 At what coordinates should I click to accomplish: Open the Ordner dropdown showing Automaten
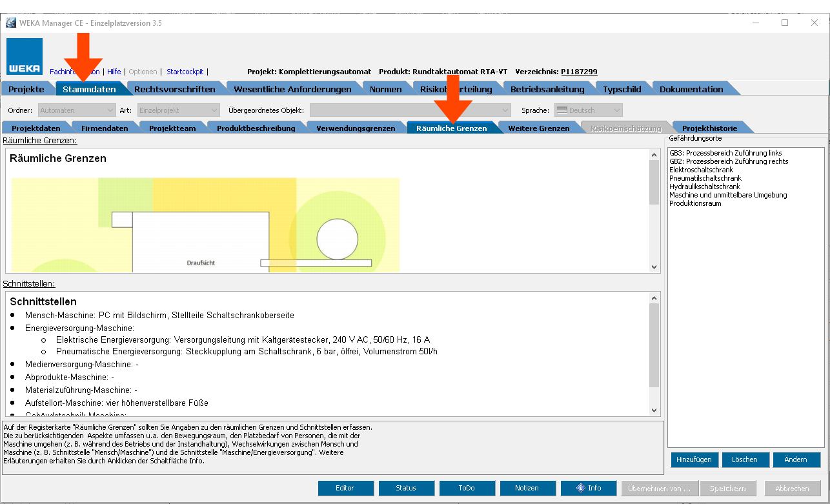[77, 110]
